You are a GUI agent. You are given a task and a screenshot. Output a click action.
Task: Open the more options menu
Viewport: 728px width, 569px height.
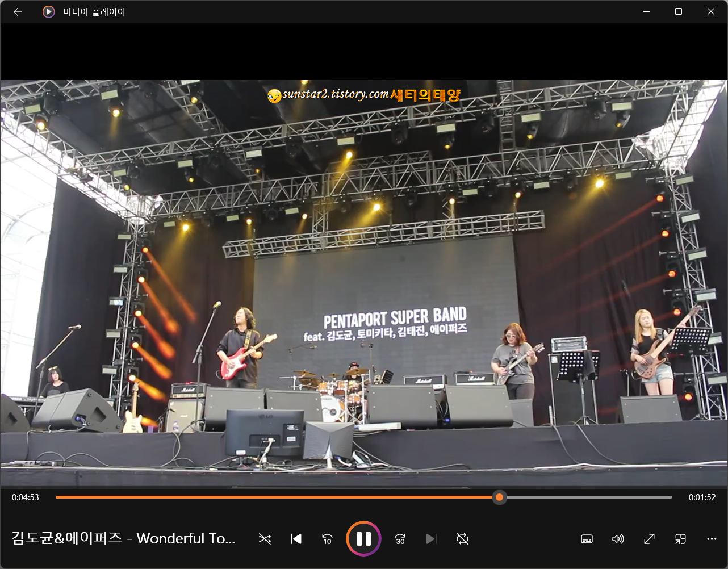point(712,539)
